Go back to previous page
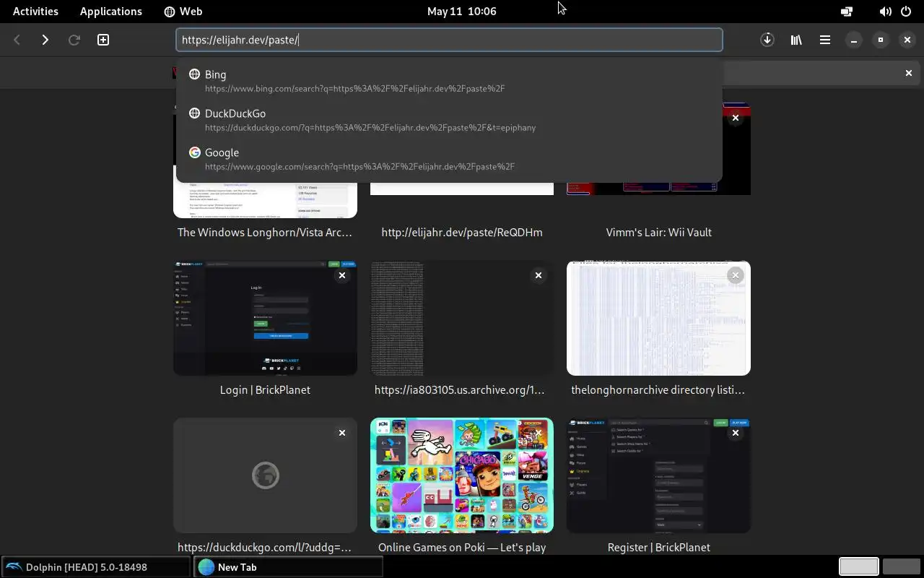This screenshot has height=578, width=924. 17,40
